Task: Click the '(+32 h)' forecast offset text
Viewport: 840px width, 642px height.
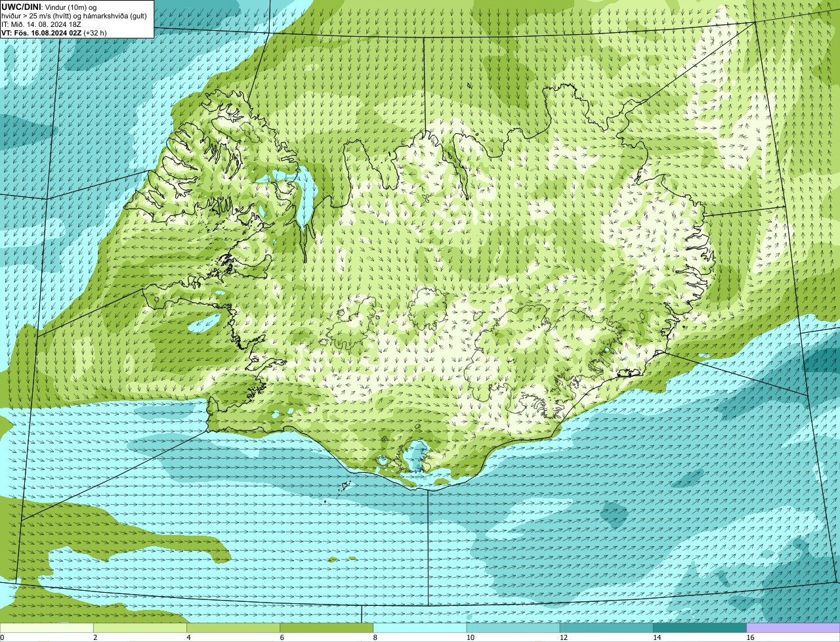Action: [x=95, y=32]
